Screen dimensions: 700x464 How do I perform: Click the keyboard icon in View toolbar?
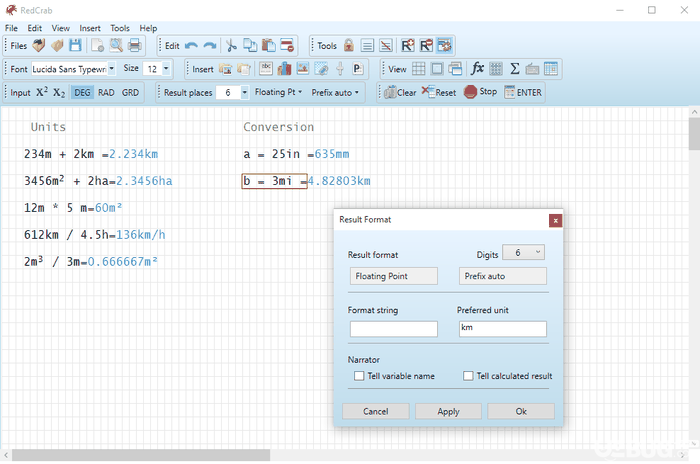(532, 69)
